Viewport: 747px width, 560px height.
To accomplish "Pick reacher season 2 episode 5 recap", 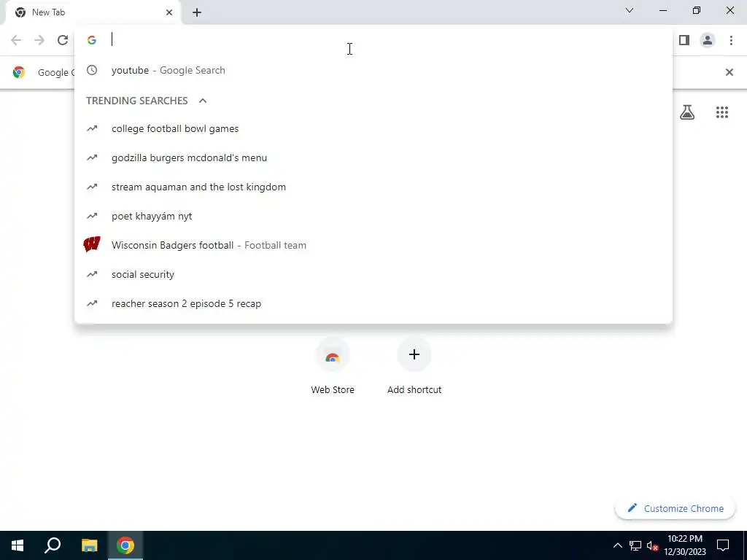I will 373,303.
